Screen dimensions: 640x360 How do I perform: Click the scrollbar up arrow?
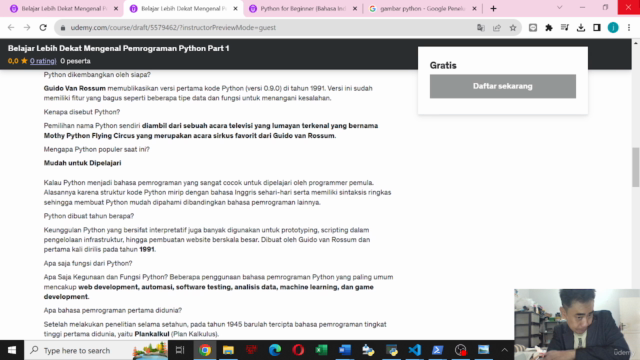[636, 42]
